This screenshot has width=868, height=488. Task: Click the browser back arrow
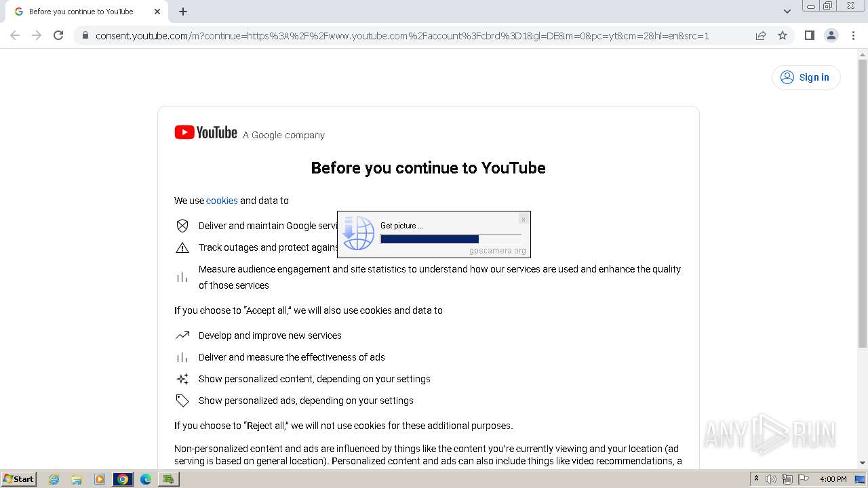click(x=15, y=35)
